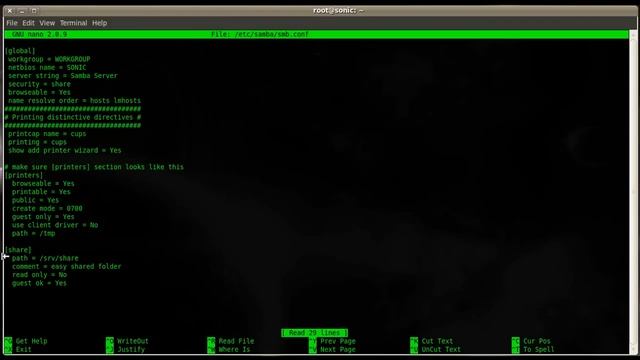Image resolution: width=640 pixels, height=360 pixels.
Task: Click the 'create mode = 0700' line
Action: (x=47, y=209)
